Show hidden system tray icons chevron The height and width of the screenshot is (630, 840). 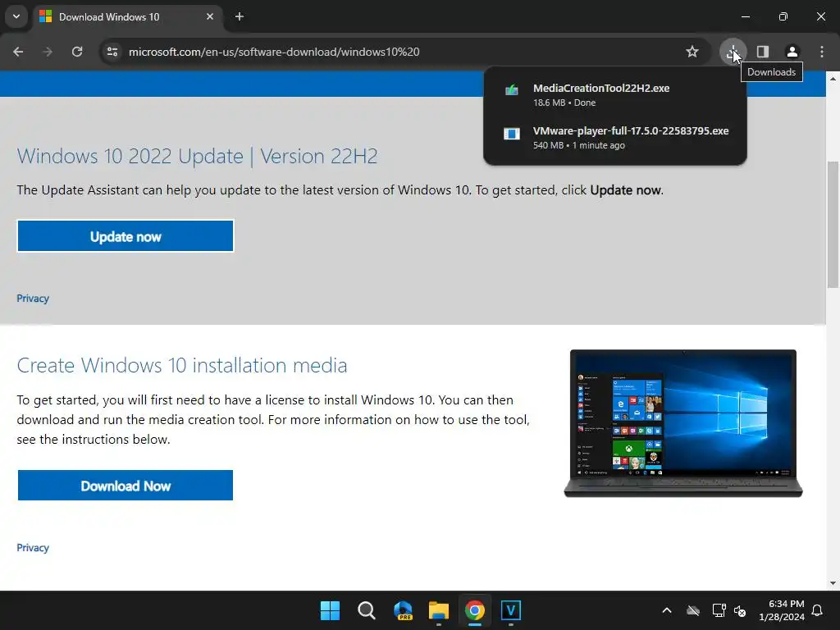667,610
